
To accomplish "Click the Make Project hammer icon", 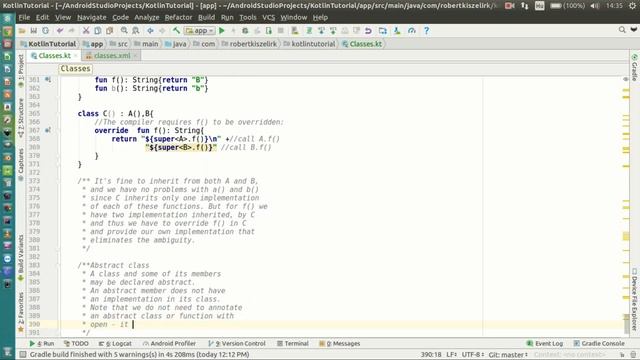I will pos(176,31).
